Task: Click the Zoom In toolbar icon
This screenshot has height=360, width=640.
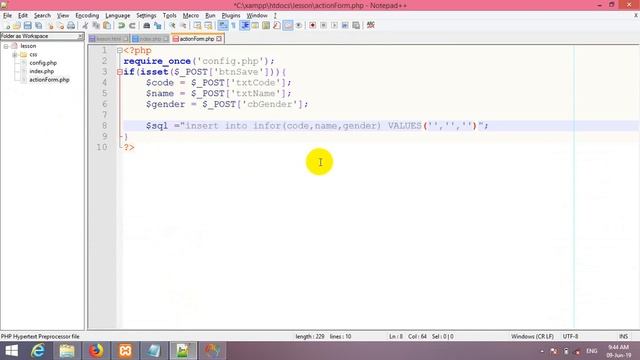Action: [x=172, y=25]
